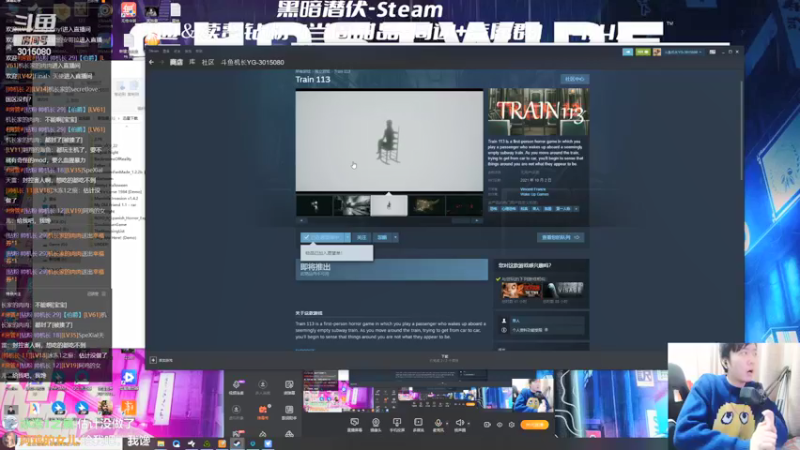This screenshot has width=800, height=450.
Task: Click the Steam icon on the taskbar
Action: pos(236,444)
